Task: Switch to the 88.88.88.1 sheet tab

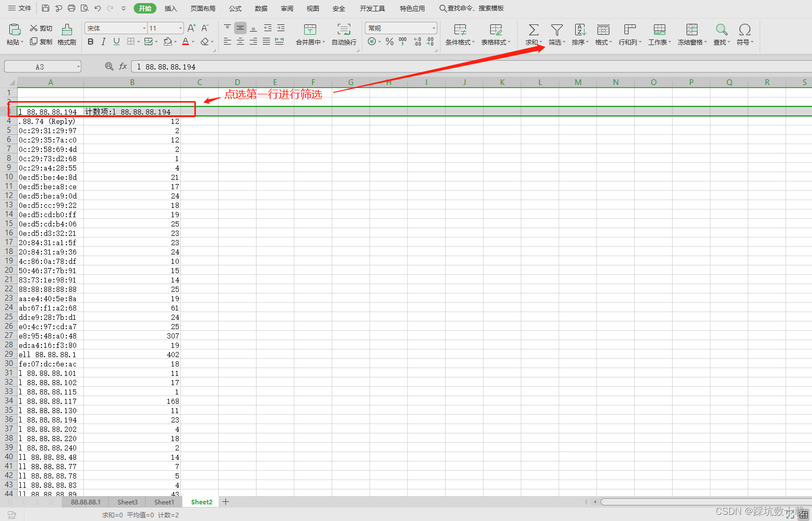Action: pyautogui.click(x=86, y=502)
